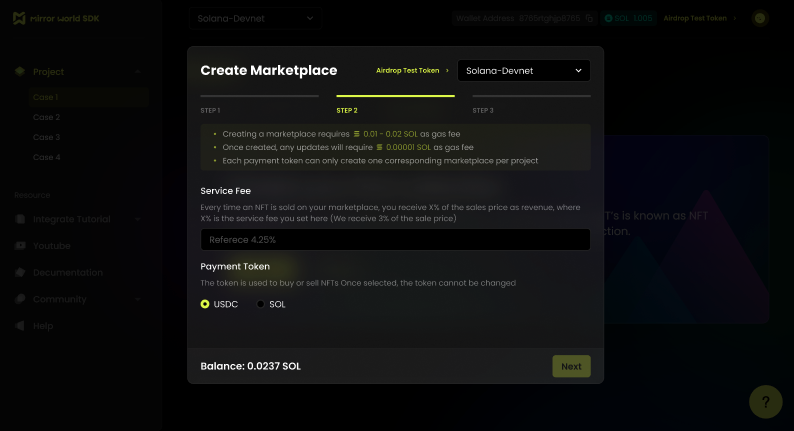Image resolution: width=794 pixels, height=431 pixels.
Task: Click the Community sidebar icon
Action: click(x=20, y=299)
